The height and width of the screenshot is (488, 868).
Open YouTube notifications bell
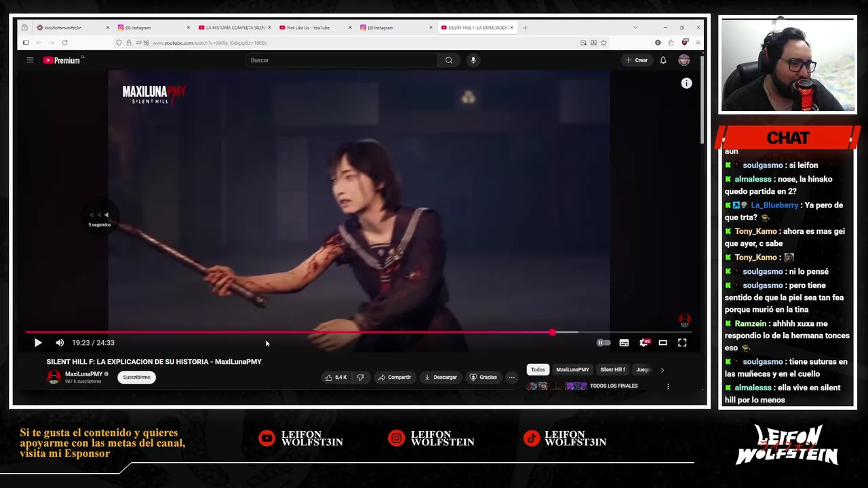(663, 60)
